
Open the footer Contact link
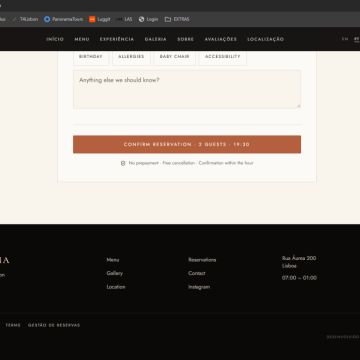(197, 273)
